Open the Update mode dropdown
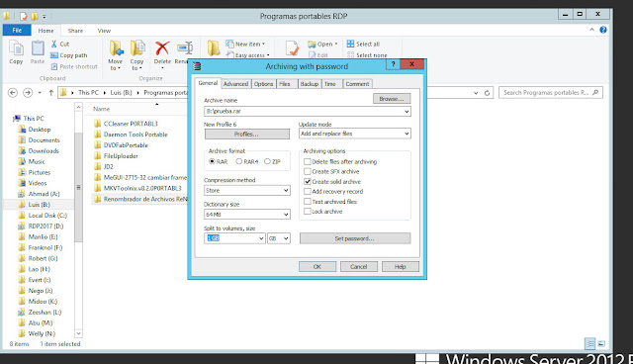This screenshot has width=633, height=364. (407, 134)
